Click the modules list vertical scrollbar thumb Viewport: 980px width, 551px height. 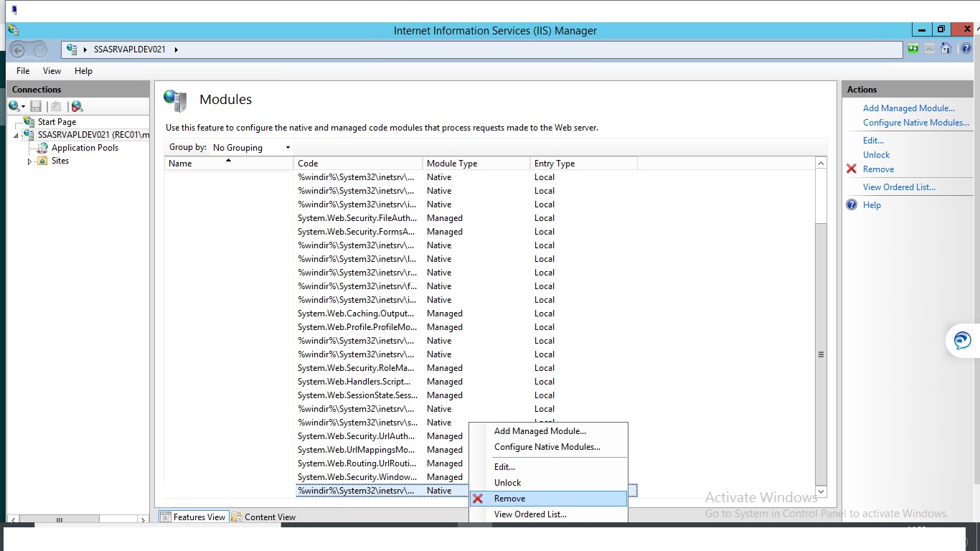pos(821,354)
